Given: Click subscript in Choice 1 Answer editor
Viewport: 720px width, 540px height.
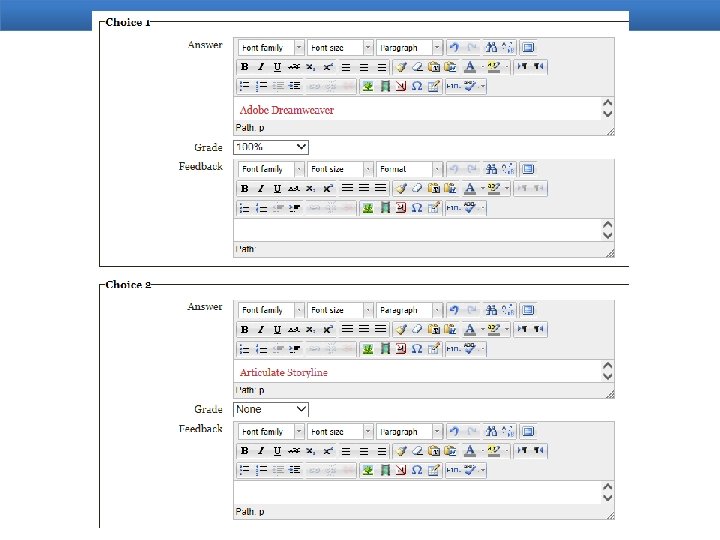Looking at the screenshot, I should point(311,67).
